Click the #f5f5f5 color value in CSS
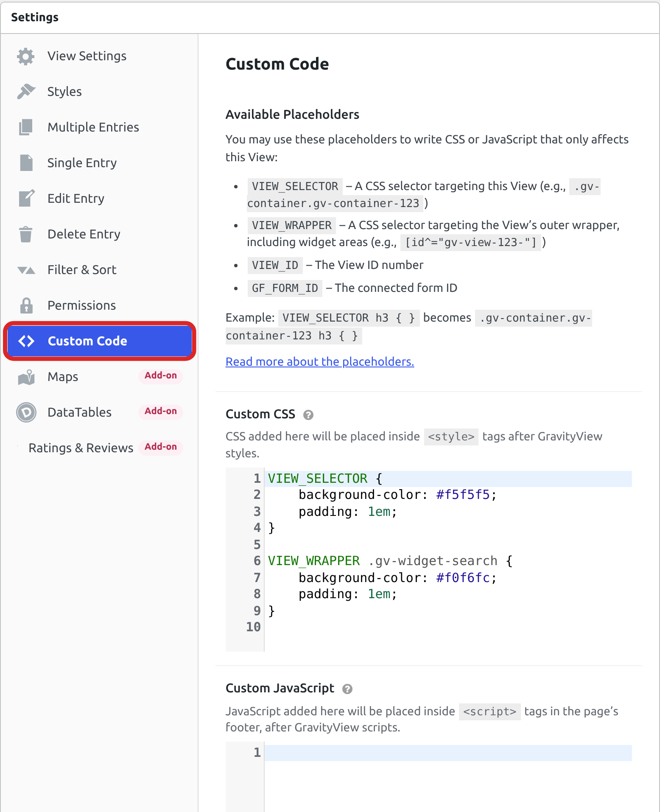 pos(463,495)
